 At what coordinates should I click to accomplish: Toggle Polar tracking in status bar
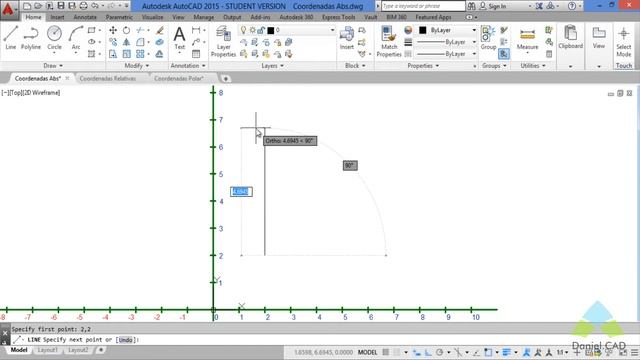439,352
